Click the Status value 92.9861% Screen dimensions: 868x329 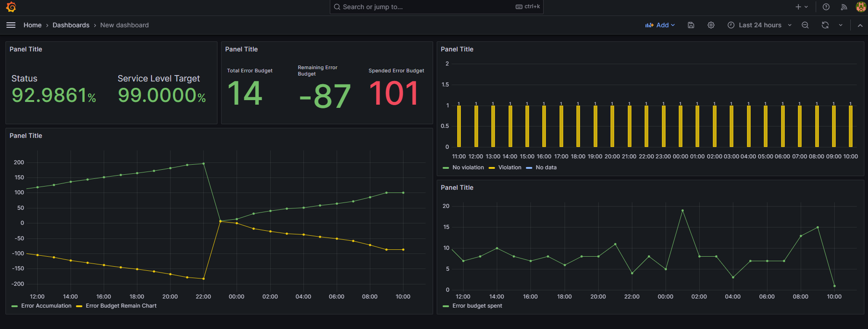[54, 95]
